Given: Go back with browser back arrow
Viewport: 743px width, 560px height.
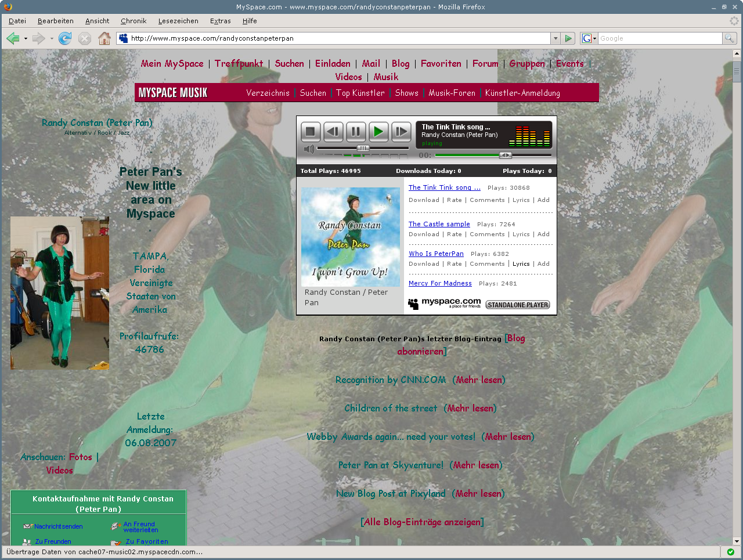Looking at the screenshot, I should 13,38.
